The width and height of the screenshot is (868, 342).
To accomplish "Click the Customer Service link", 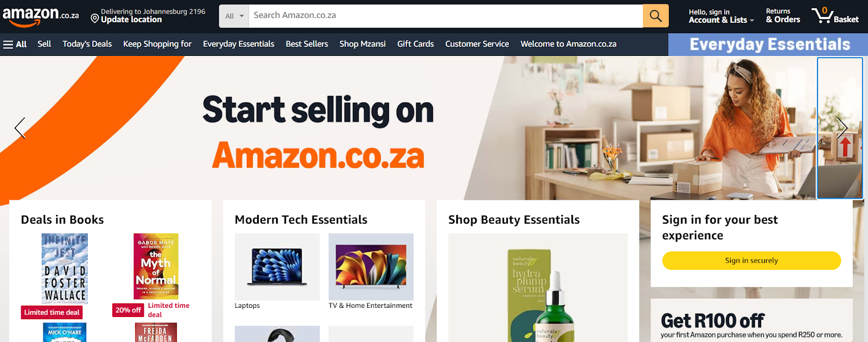I will [x=477, y=44].
